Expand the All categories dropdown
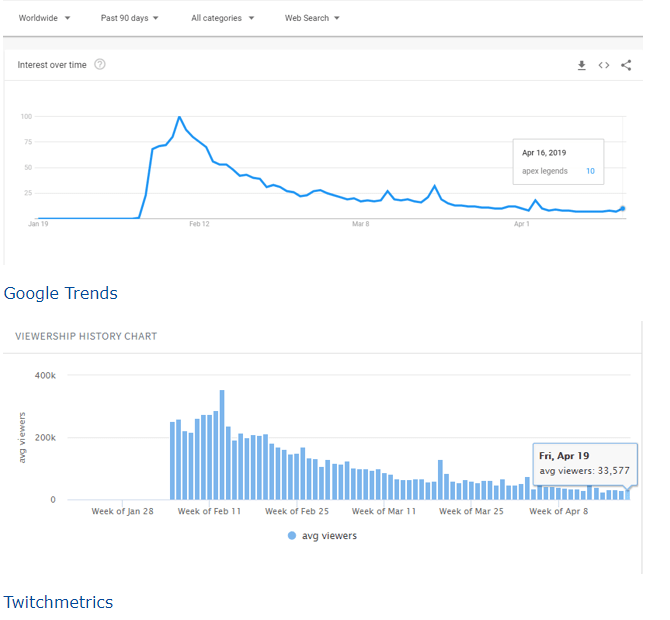 pyautogui.click(x=223, y=18)
